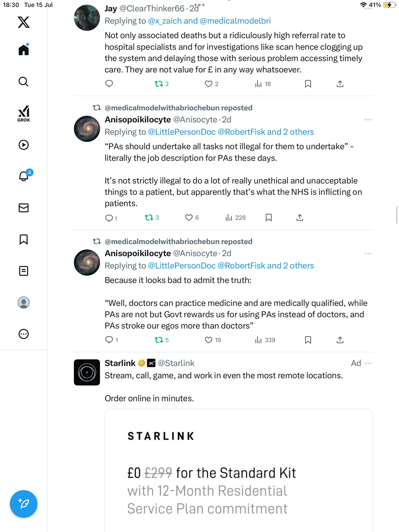The height and width of the screenshot is (532, 399).
Task: Like Jay's reply about referral rates
Action: coord(209,84)
